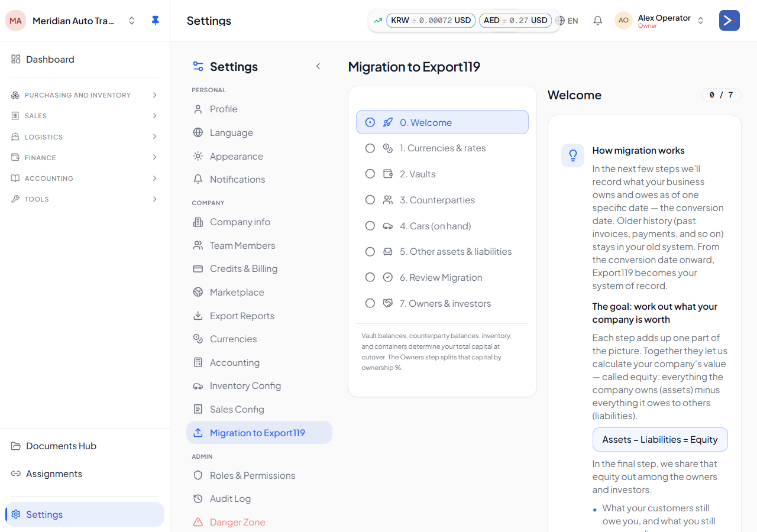Open Migration to Export119 settings page

(x=259, y=433)
